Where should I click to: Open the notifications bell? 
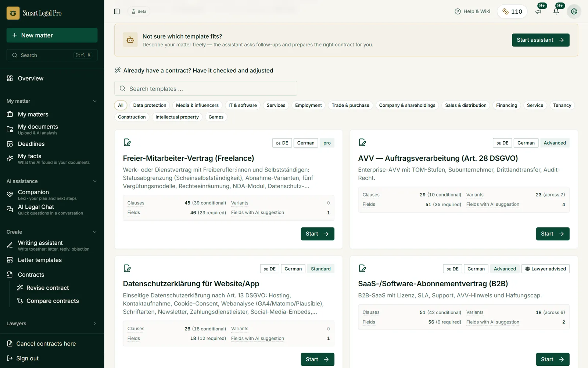556,11
